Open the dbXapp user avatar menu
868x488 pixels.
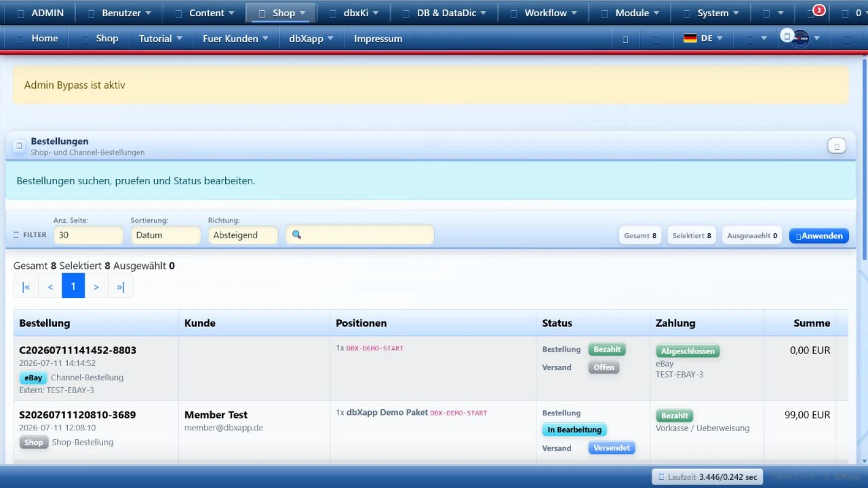point(800,38)
